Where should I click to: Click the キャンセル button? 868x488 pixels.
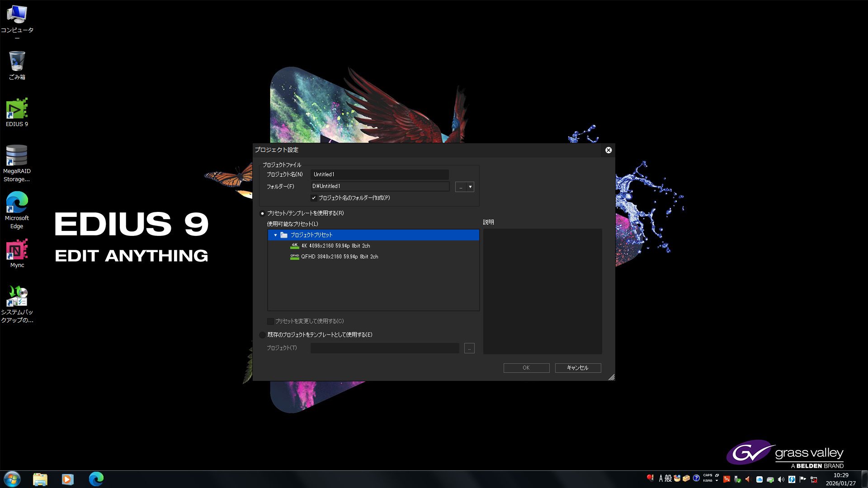coord(578,368)
